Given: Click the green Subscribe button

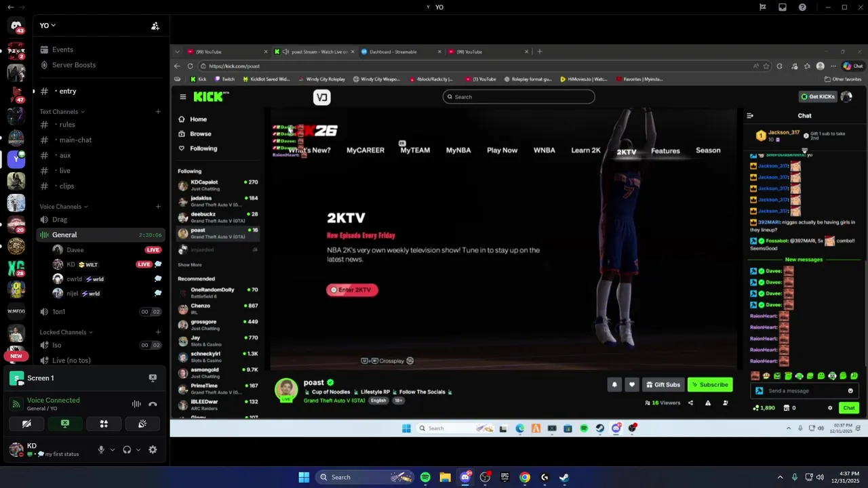Looking at the screenshot, I should tap(710, 385).
